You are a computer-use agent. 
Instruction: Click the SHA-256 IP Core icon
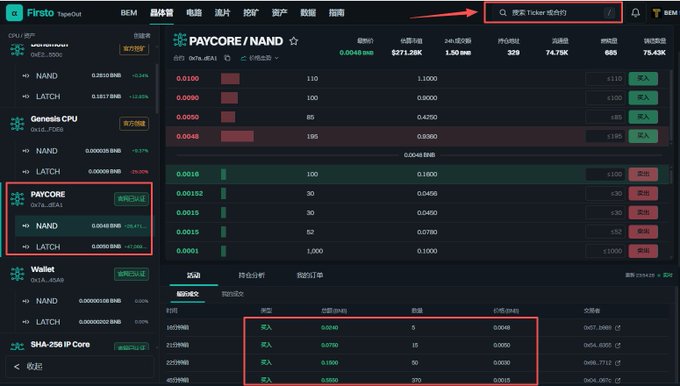pyautogui.click(x=17, y=346)
